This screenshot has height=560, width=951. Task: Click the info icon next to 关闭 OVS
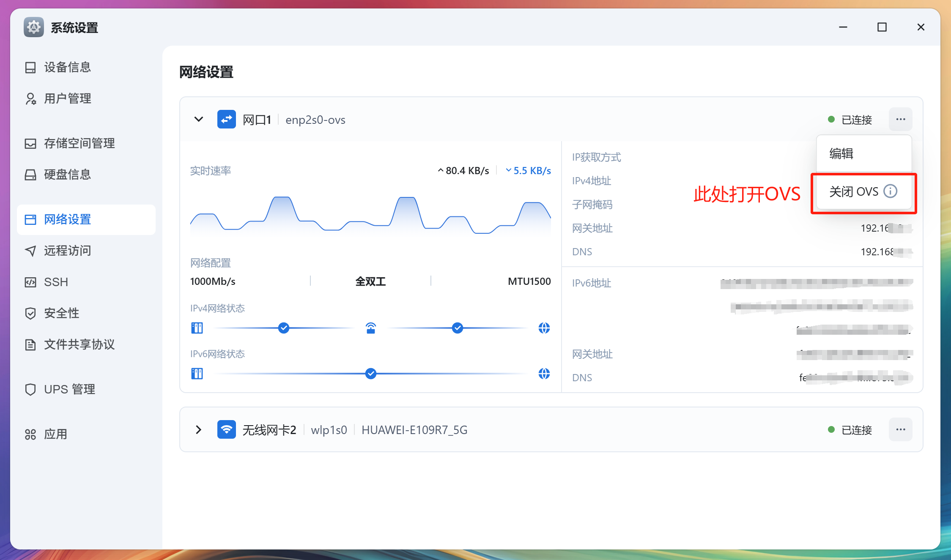[891, 191]
